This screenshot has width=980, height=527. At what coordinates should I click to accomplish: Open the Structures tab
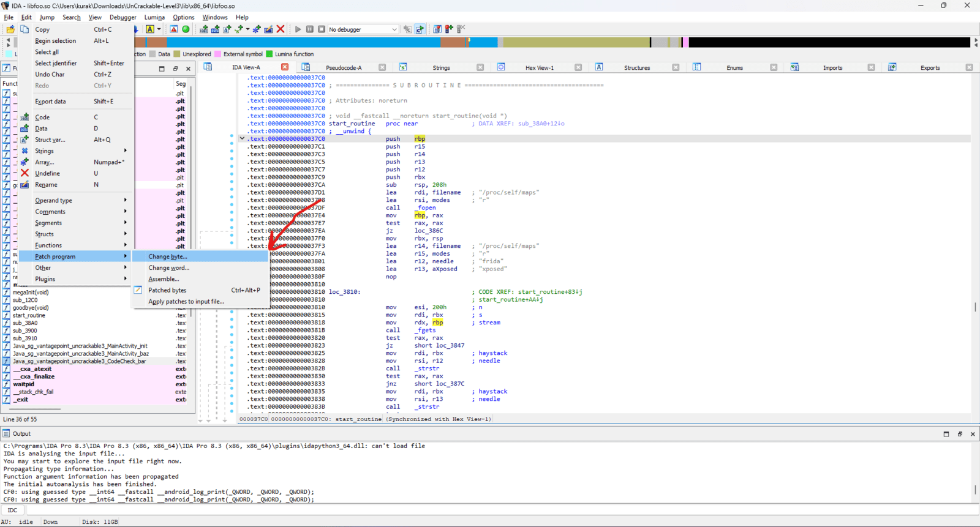point(637,68)
